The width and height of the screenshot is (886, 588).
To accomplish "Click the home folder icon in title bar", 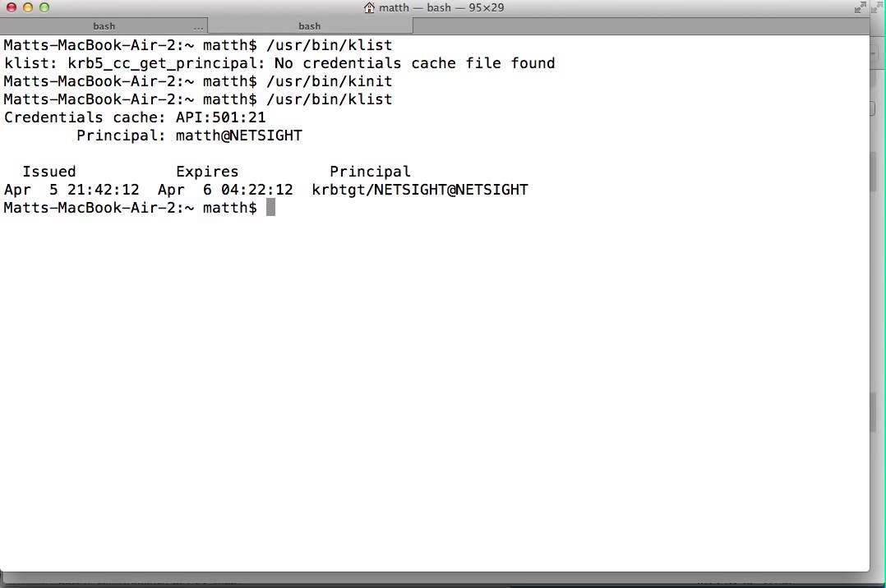I will 369,8.
